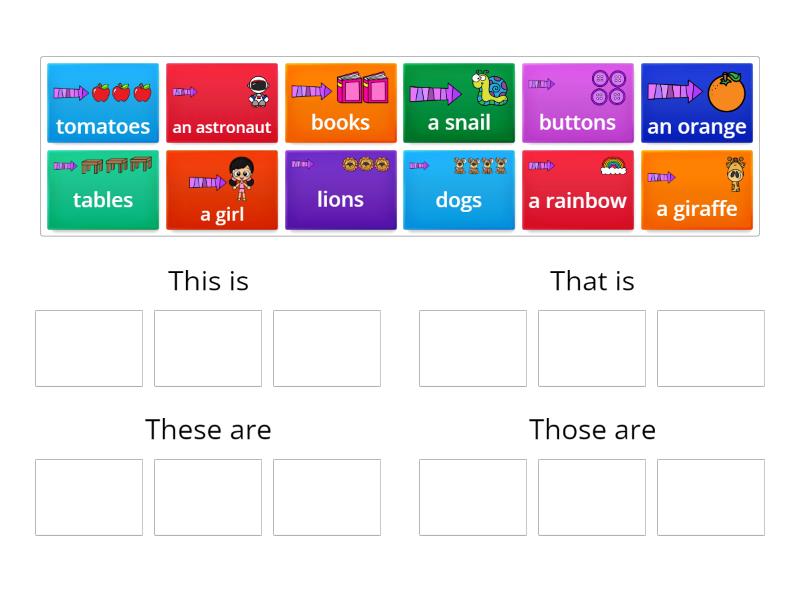The width and height of the screenshot is (800, 600).
Task: Select the buttons card
Action: 578,102
